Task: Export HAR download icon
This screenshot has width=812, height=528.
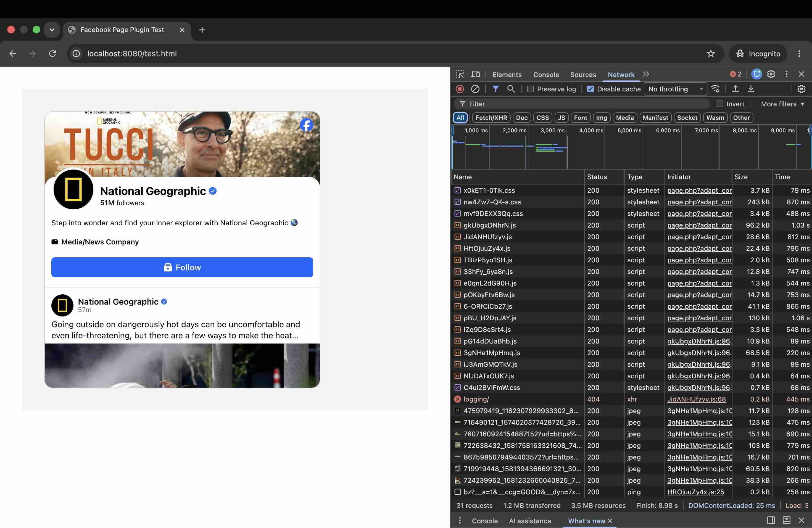Action: (x=751, y=89)
